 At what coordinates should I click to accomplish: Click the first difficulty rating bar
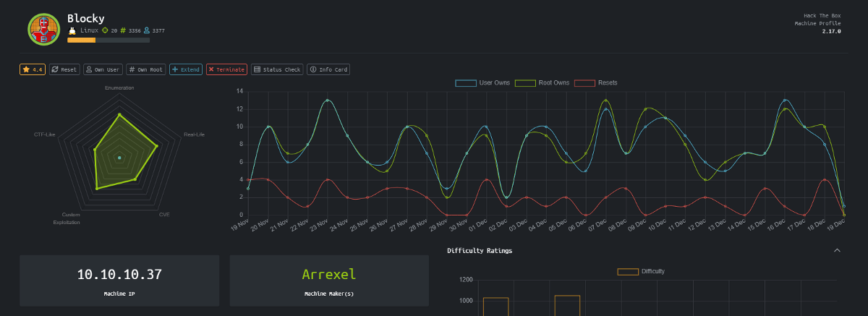point(495,307)
